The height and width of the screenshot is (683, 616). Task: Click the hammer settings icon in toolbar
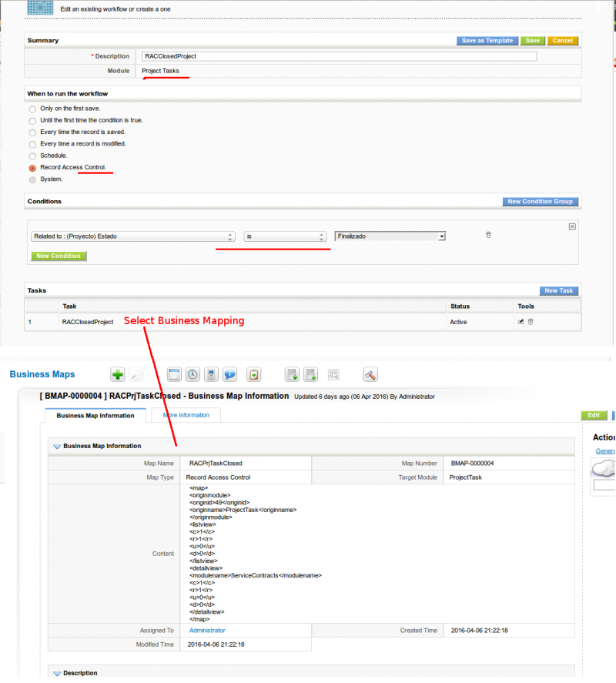point(370,374)
